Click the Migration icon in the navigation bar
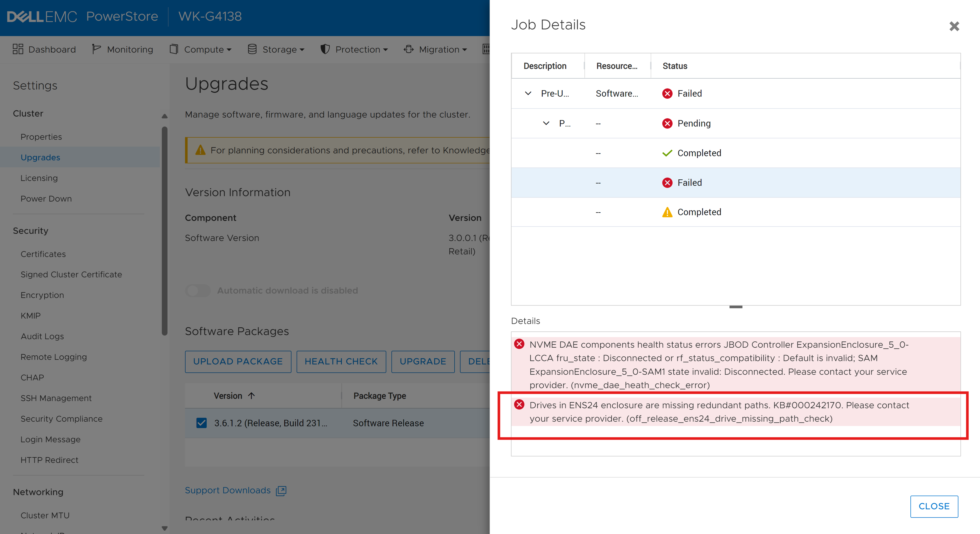The image size is (980, 534). coord(408,49)
